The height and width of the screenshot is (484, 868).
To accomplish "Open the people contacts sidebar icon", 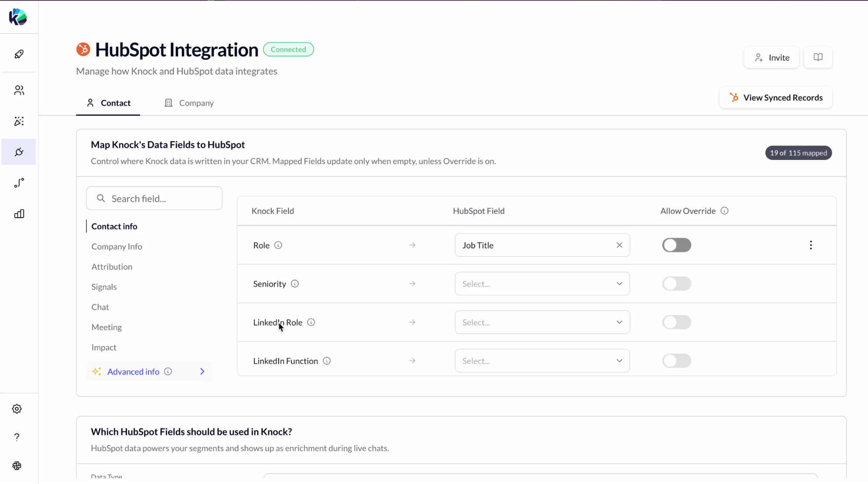I will [19, 90].
